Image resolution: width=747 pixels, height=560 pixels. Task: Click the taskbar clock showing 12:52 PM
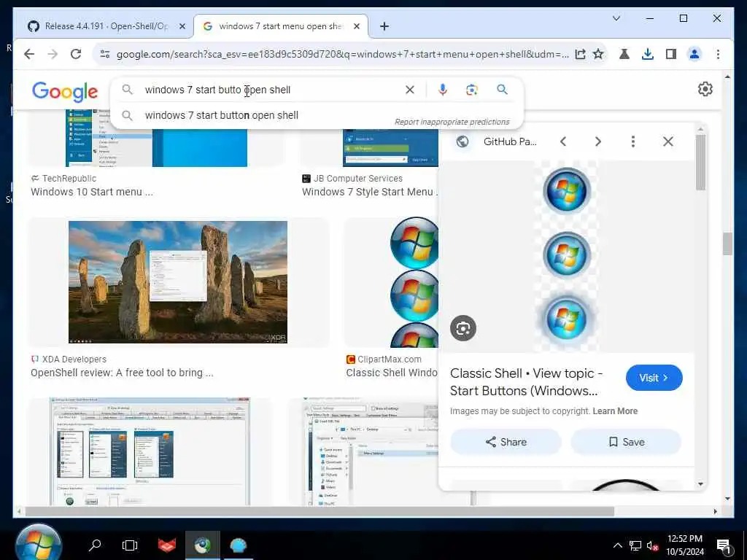click(684, 545)
